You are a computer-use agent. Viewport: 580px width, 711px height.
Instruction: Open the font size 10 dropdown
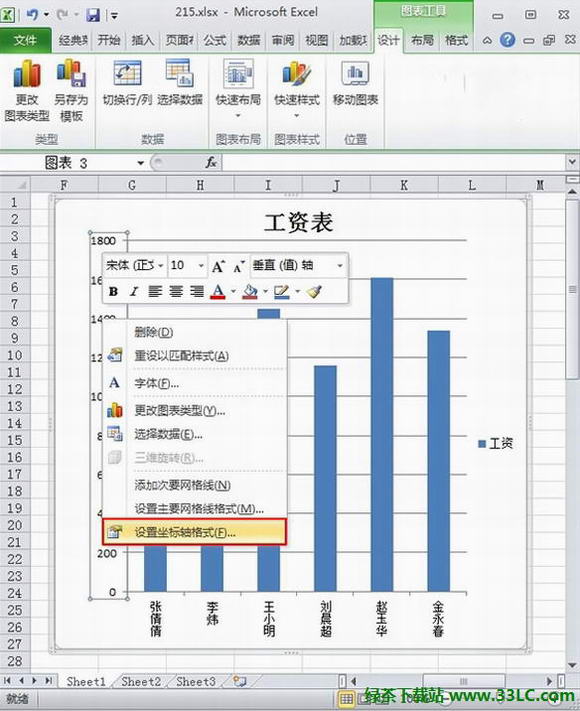pyautogui.click(x=201, y=266)
